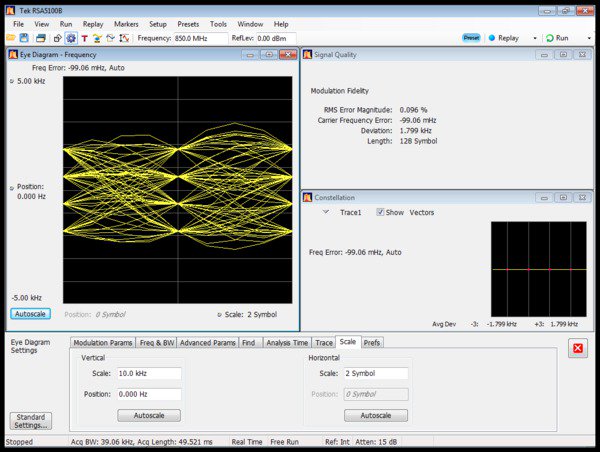Expand the Trace1 selector arrow in Constellation
The image size is (600, 452).
(x=325, y=212)
